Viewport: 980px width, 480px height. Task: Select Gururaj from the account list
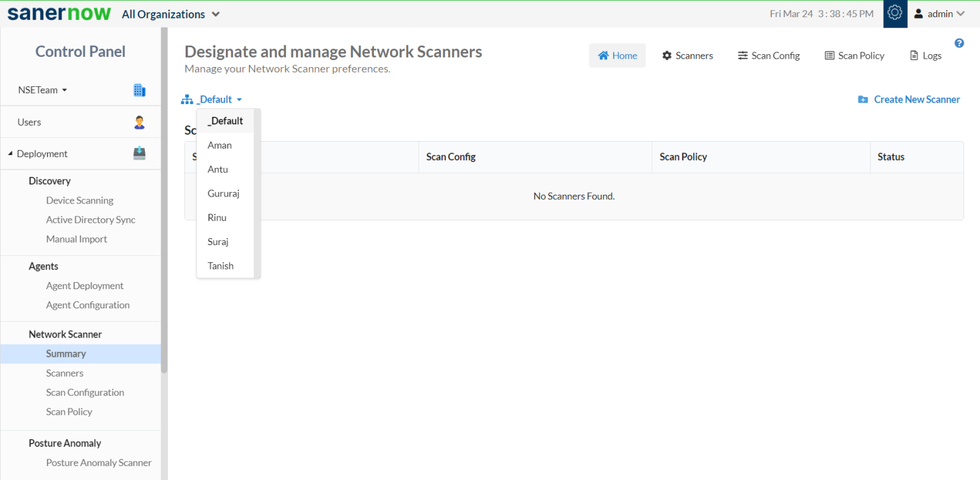[x=223, y=193]
